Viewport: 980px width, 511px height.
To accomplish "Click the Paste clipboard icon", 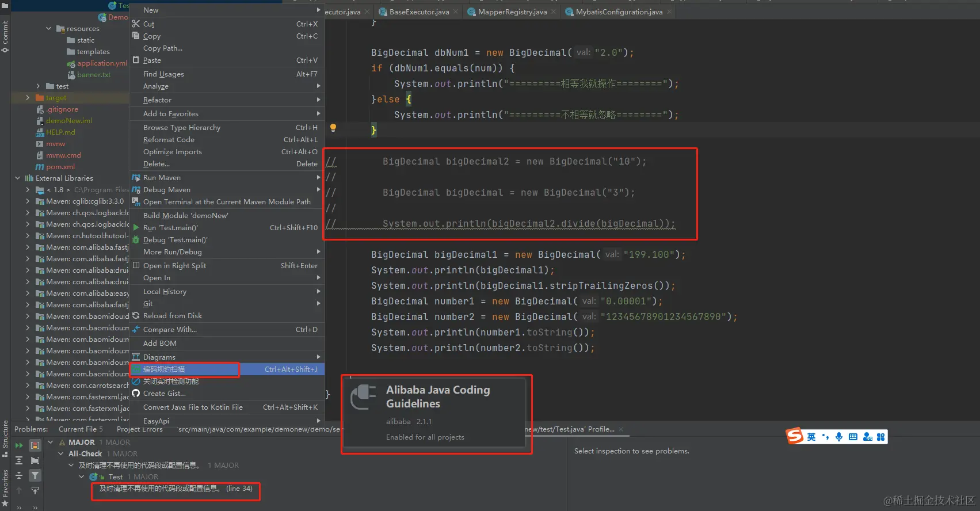I will tap(136, 60).
